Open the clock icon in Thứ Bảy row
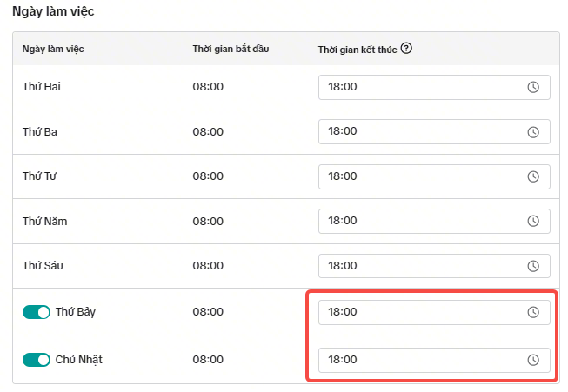Screen dimensions: 568x392 click(x=534, y=312)
